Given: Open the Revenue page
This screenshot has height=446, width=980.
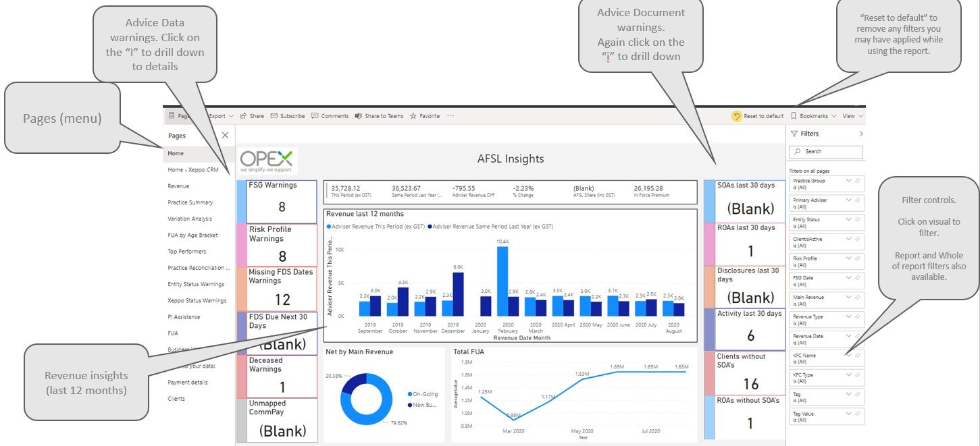Looking at the screenshot, I should [179, 186].
